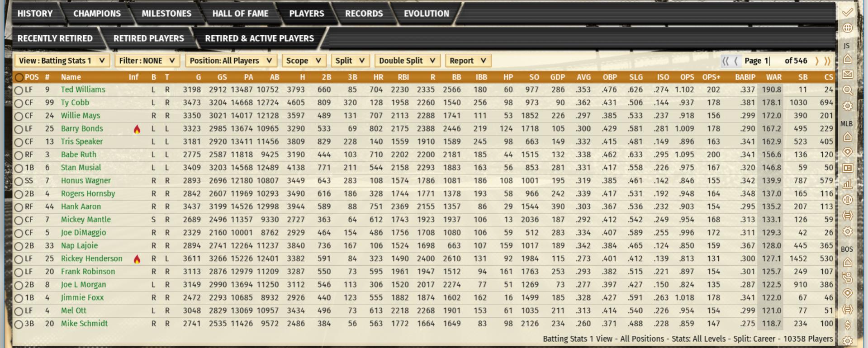Select the radio button beside Babe Ruth
This screenshot has width=868, height=348.
19,155
